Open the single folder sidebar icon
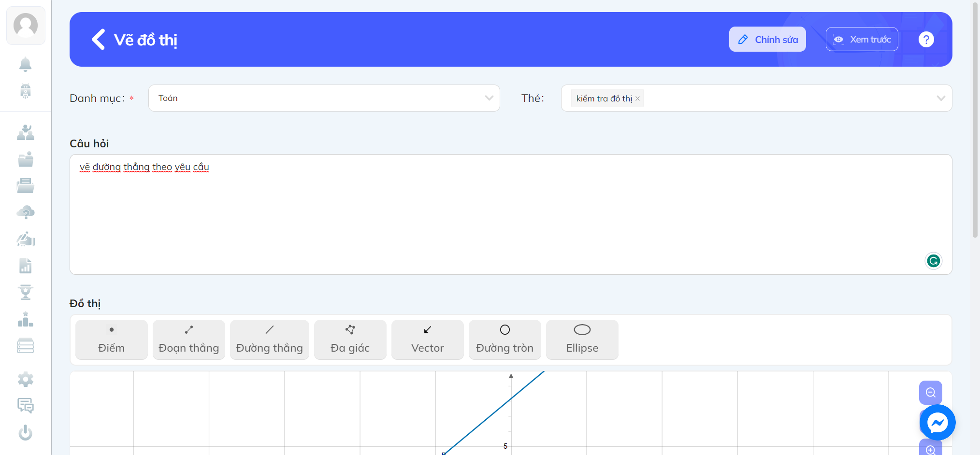Screen dimensions: 980x455 tap(26, 159)
